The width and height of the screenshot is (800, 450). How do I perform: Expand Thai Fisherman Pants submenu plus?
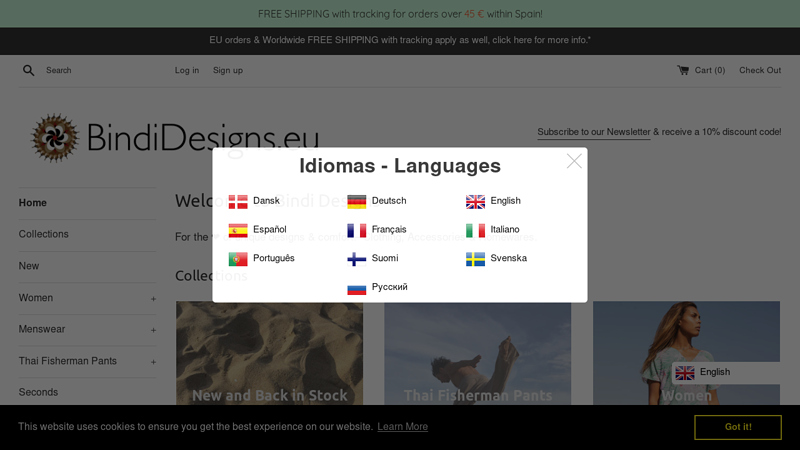pyautogui.click(x=153, y=362)
